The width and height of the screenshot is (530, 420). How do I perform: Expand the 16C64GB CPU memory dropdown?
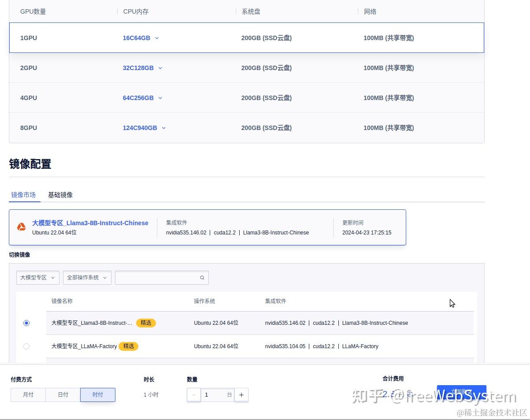[157, 38]
